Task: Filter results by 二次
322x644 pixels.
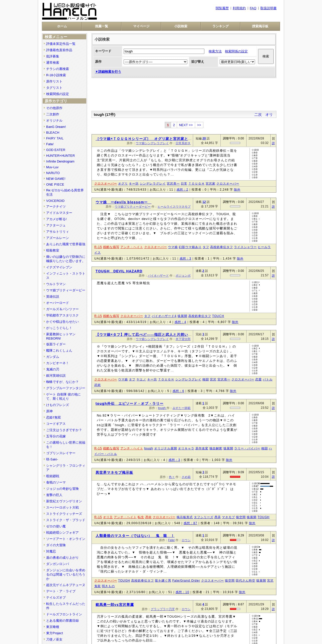Action: [258, 115]
